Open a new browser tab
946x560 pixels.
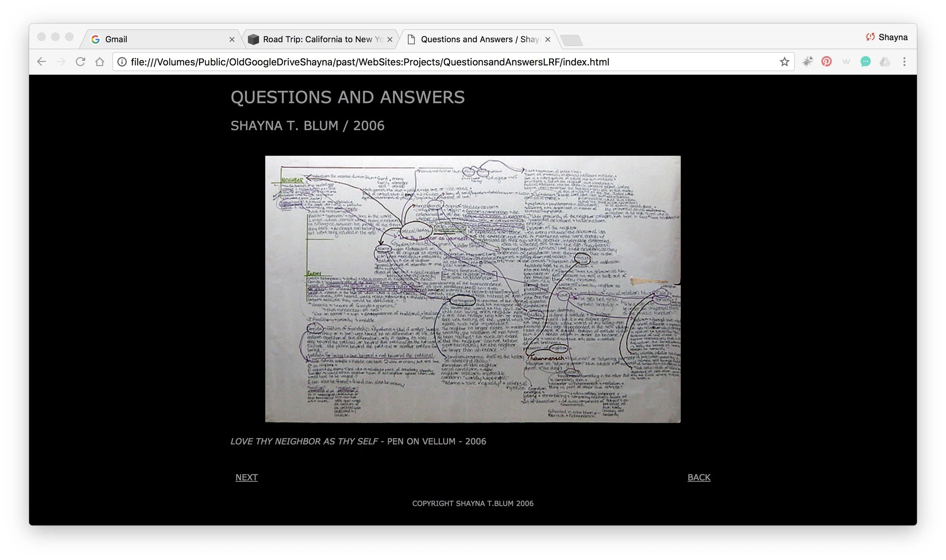coord(571,40)
